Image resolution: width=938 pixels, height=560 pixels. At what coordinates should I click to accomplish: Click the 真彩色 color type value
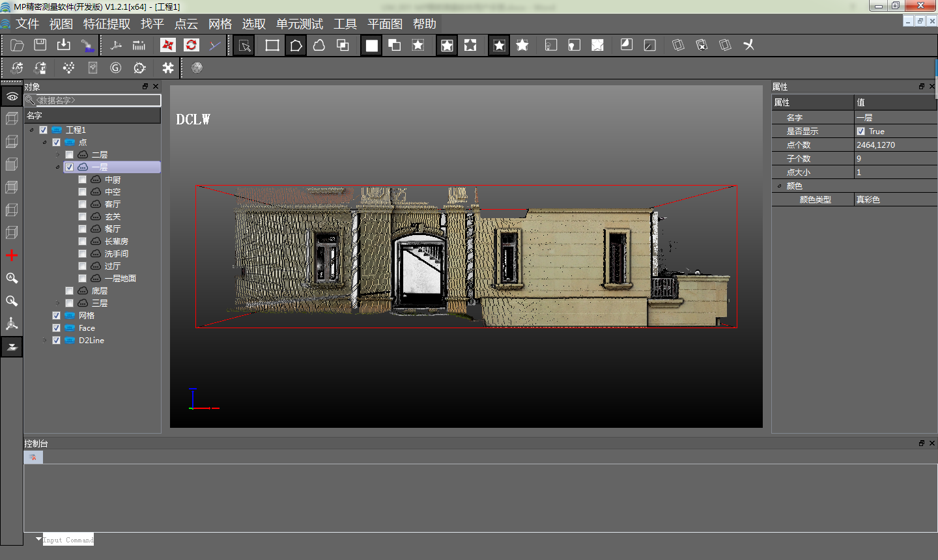pyautogui.click(x=868, y=200)
